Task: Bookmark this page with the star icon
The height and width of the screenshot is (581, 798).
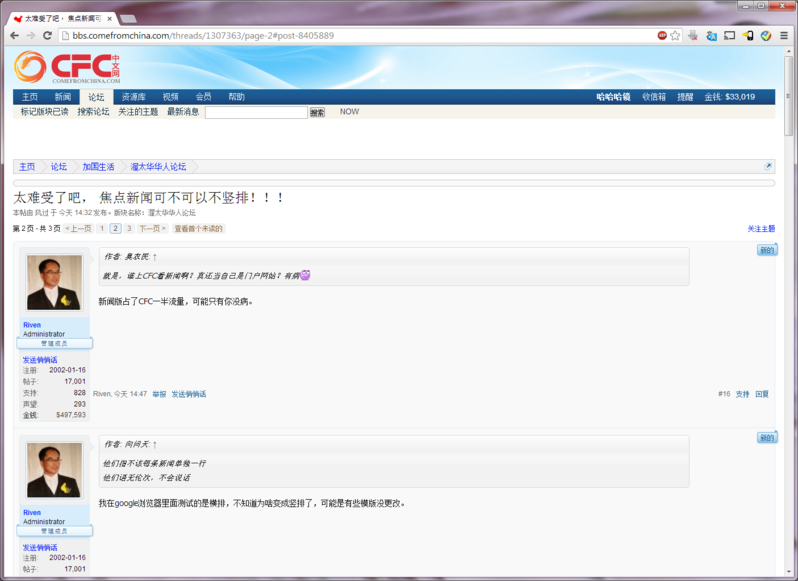Action: (676, 36)
